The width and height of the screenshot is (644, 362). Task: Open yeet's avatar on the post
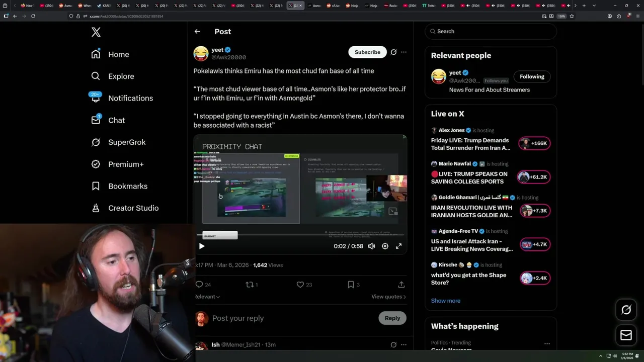tap(201, 53)
